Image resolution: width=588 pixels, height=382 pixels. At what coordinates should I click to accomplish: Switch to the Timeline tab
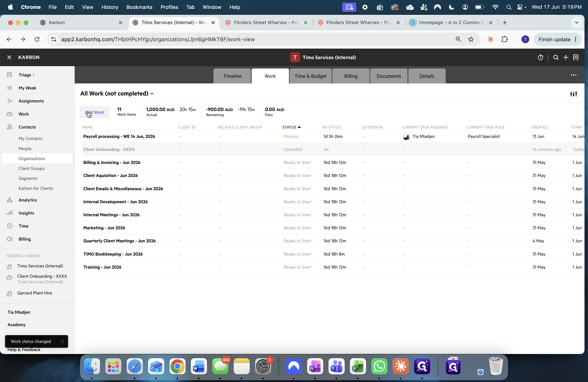tap(232, 76)
